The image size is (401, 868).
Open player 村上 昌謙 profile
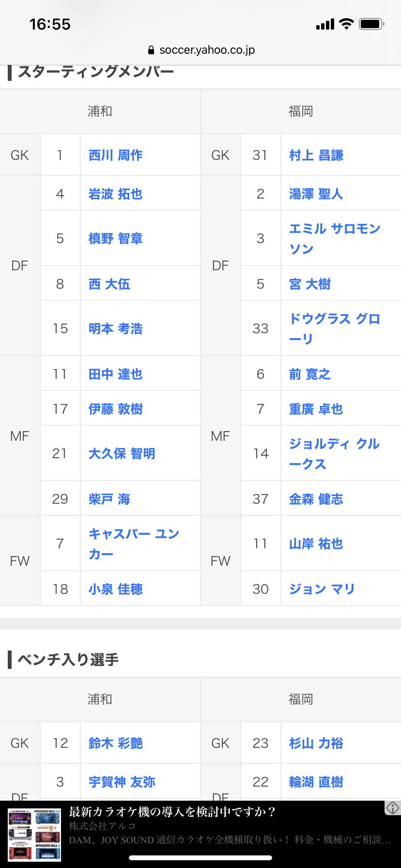(316, 155)
